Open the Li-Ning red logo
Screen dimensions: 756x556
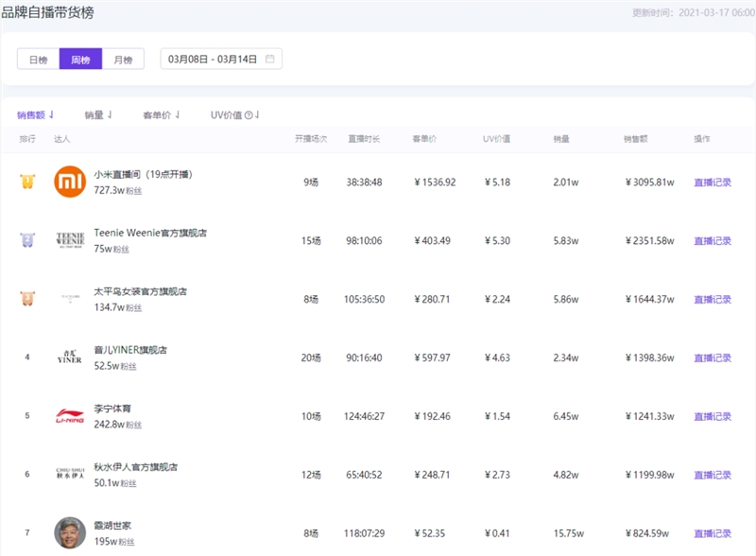(70, 415)
